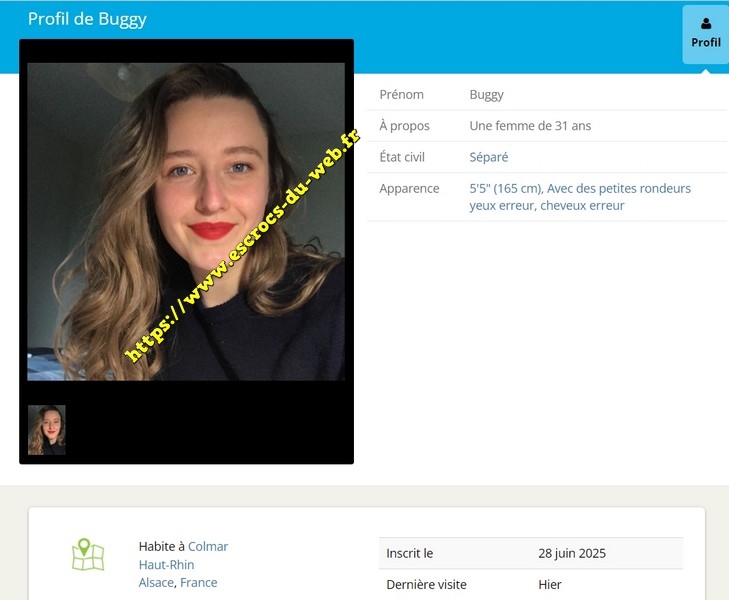This screenshot has width=729, height=600.
Task: Follow the Haut-Rhin department link
Action: point(166,565)
